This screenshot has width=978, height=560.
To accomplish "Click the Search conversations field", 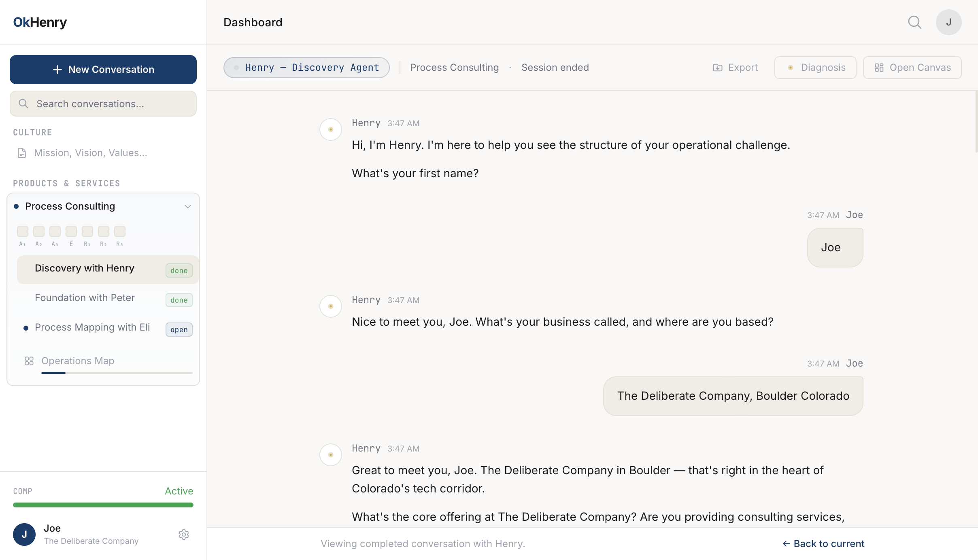I will coord(103,104).
